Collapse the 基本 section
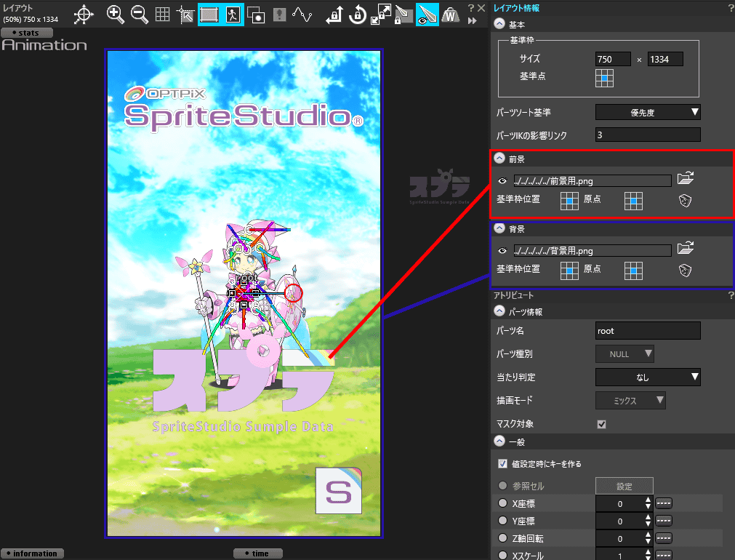 pos(499,24)
